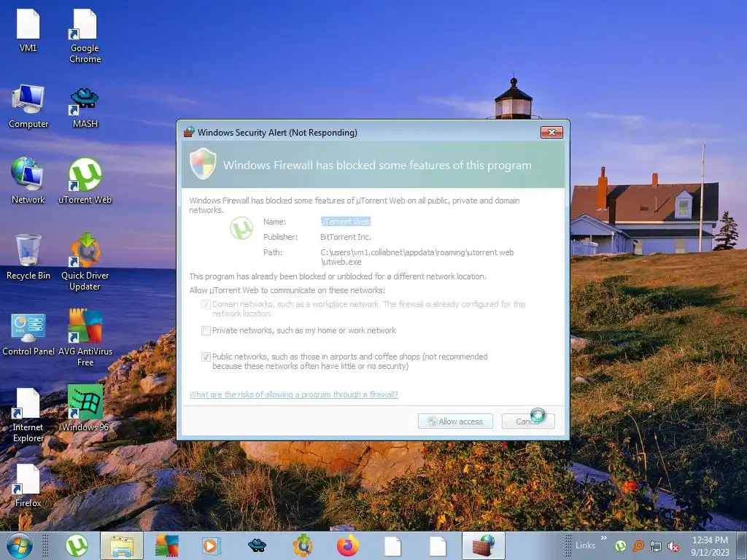Launch Quick Driver Updater shortcut
Viewport: 747px width, 560px height.
pyautogui.click(x=85, y=262)
